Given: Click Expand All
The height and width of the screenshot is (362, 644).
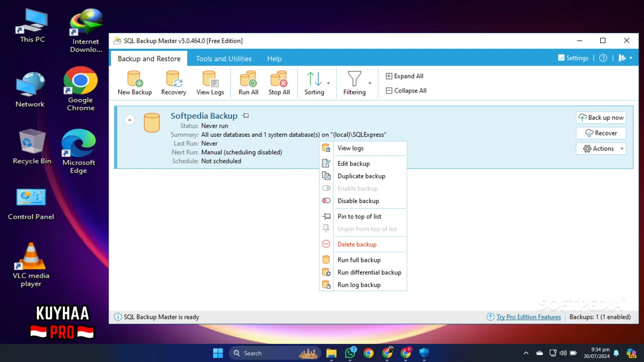Looking at the screenshot, I should coord(405,76).
